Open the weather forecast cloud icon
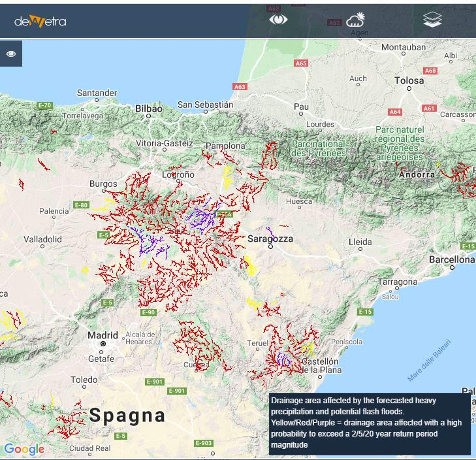Viewport: 476px width, 460px height. tap(356, 20)
